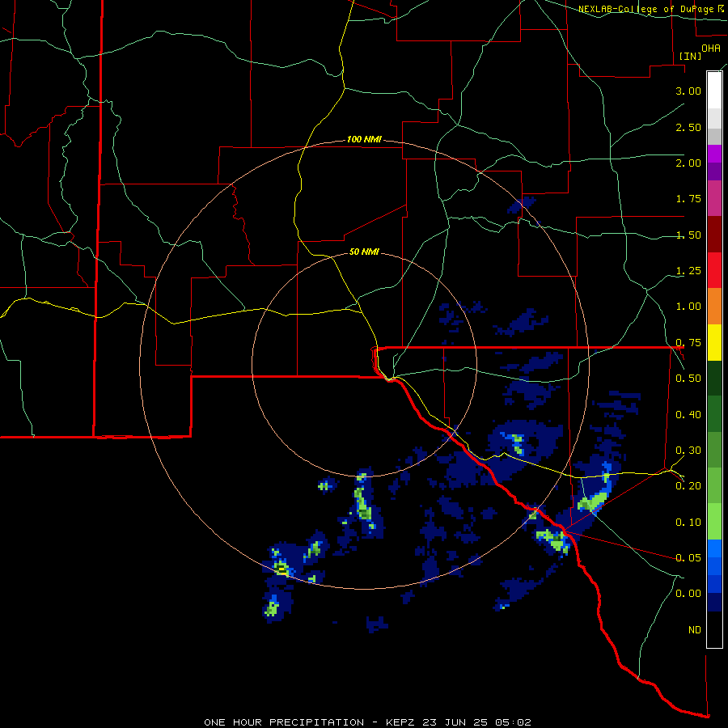Pick the bright red swatch beside 1.25
This screenshot has width=728, height=728.
point(714,270)
